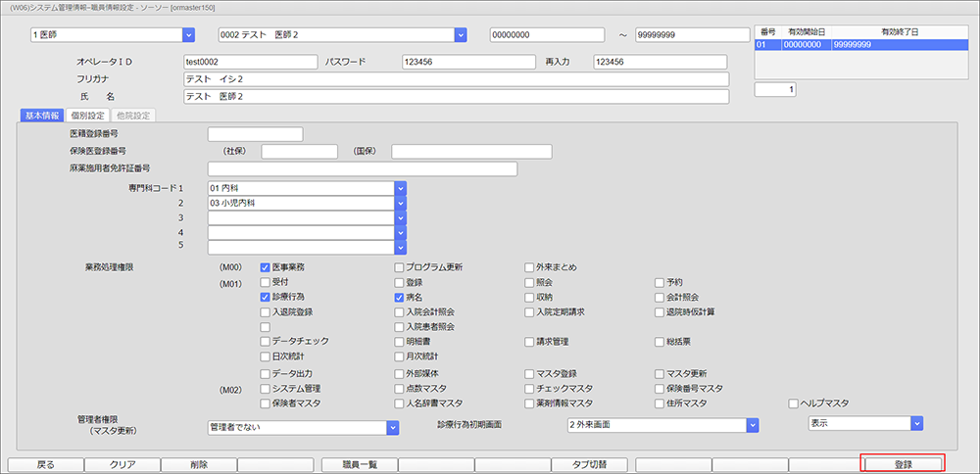This screenshot has width=980, height=474.
Task: Tick the 受付 permission checkbox
Action: 265,282
